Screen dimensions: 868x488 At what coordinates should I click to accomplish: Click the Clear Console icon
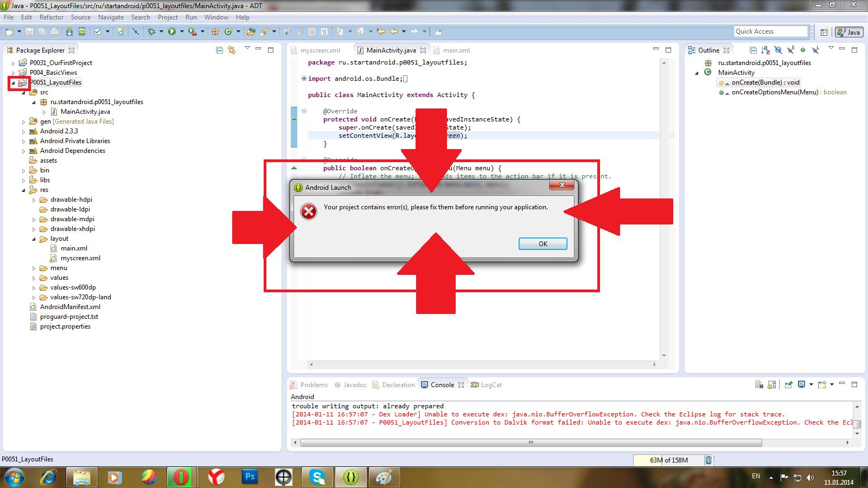pos(759,384)
